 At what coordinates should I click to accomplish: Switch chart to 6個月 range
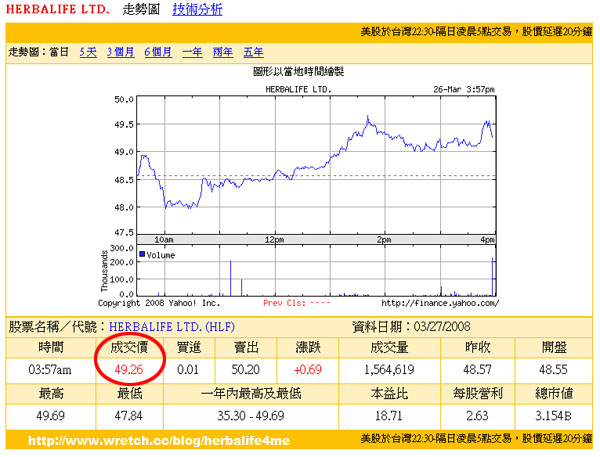158,52
